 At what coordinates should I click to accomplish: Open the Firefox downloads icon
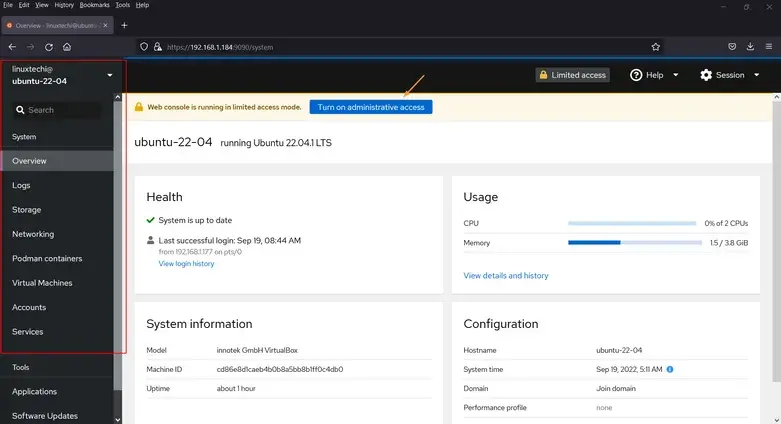tap(750, 46)
